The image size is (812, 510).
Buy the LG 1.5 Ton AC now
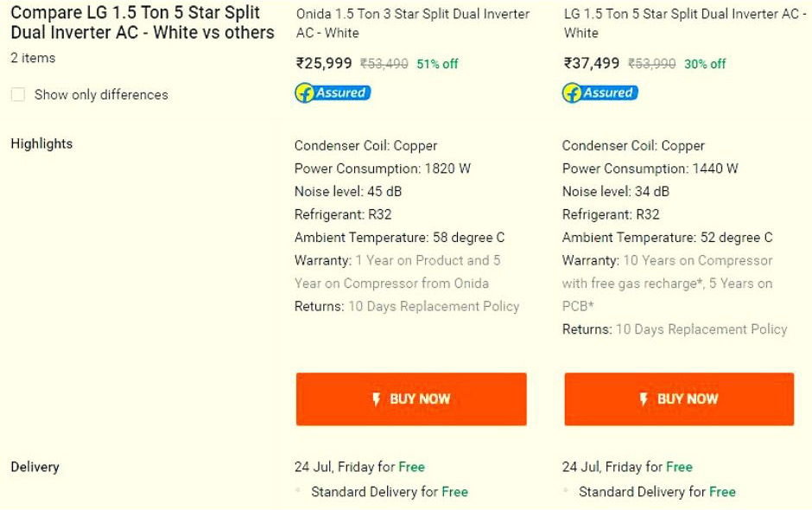click(x=679, y=399)
